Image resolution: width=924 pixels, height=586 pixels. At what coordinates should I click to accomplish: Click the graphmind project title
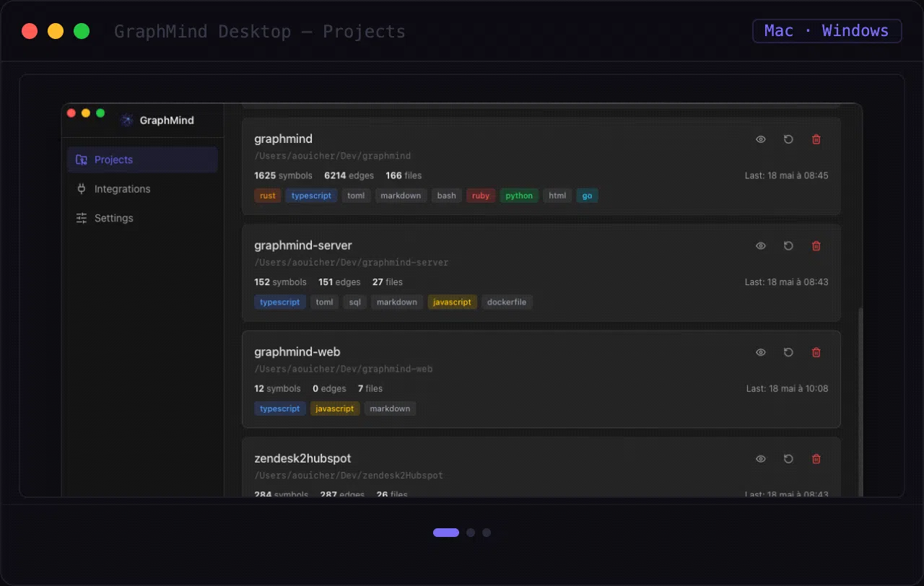283,139
